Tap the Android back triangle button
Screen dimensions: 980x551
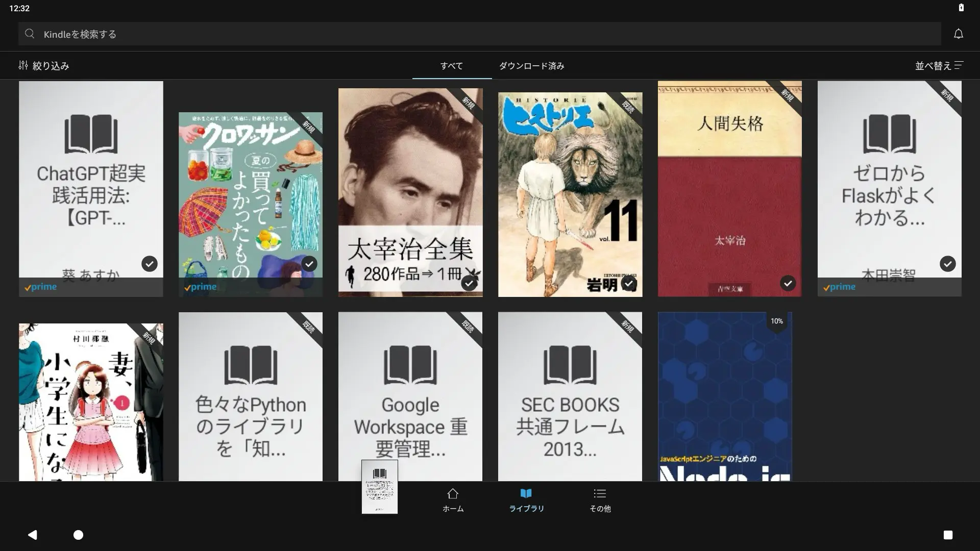tap(33, 535)
